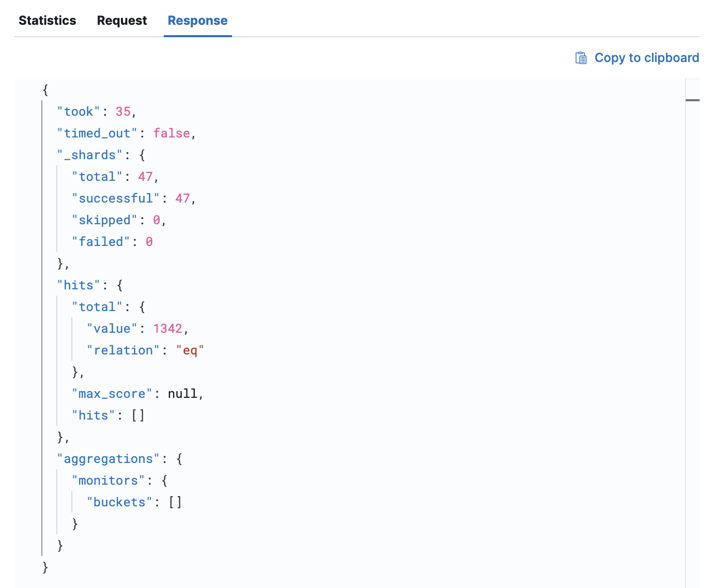The image size is (711, 588).
Task: Select the Response tab
Action: [197, 21]
